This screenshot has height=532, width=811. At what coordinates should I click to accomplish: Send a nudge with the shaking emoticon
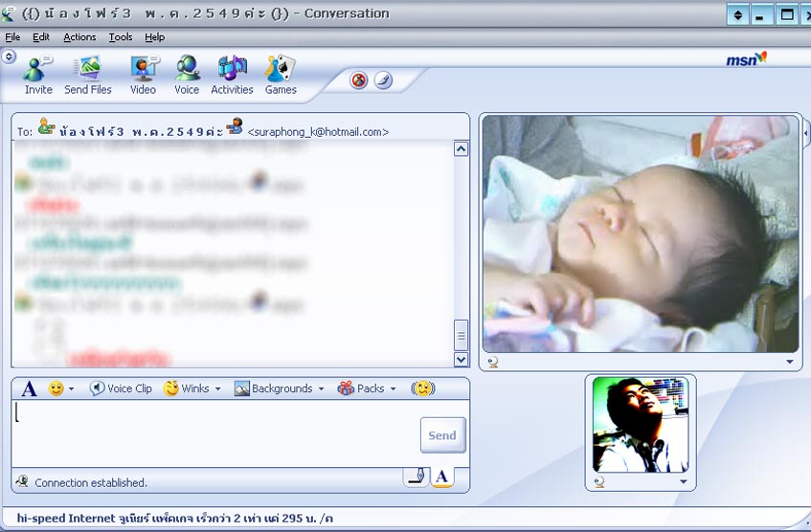[x=422, y=388]
